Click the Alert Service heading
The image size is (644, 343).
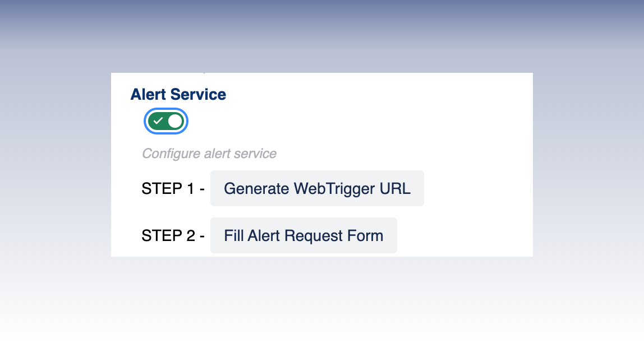point(178,94)
